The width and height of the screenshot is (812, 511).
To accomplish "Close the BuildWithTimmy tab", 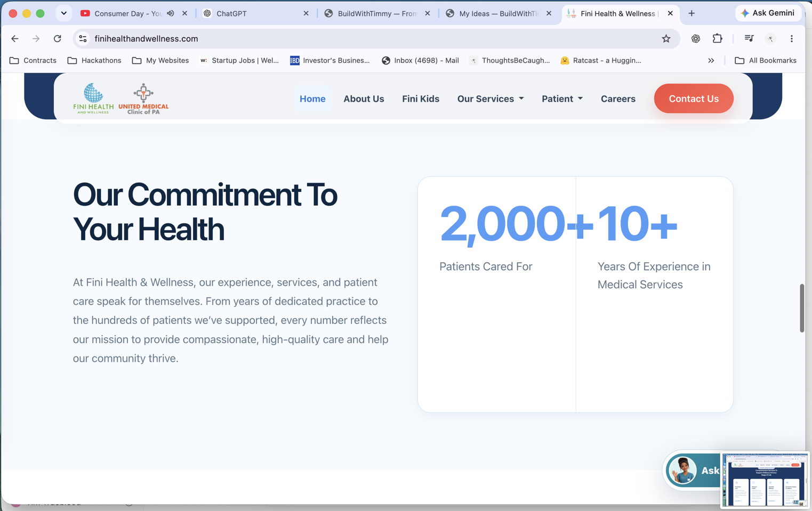I will (x=428, y=13).
